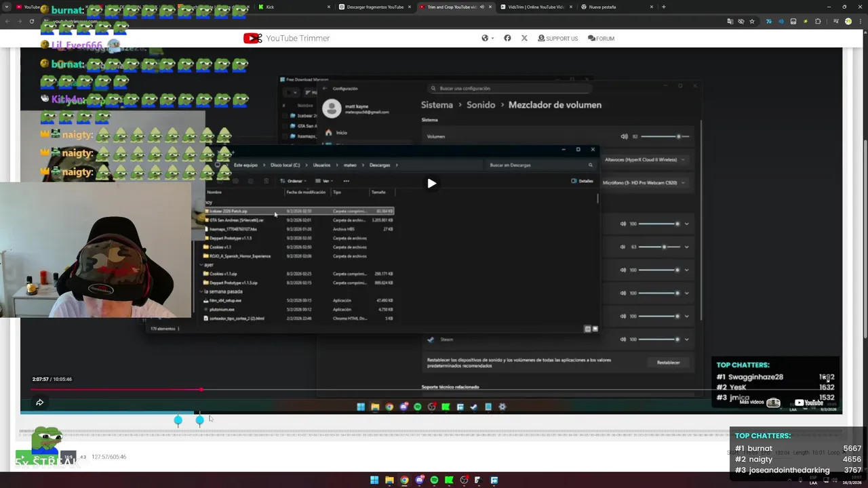Open share arrow icon on video player

39,403
